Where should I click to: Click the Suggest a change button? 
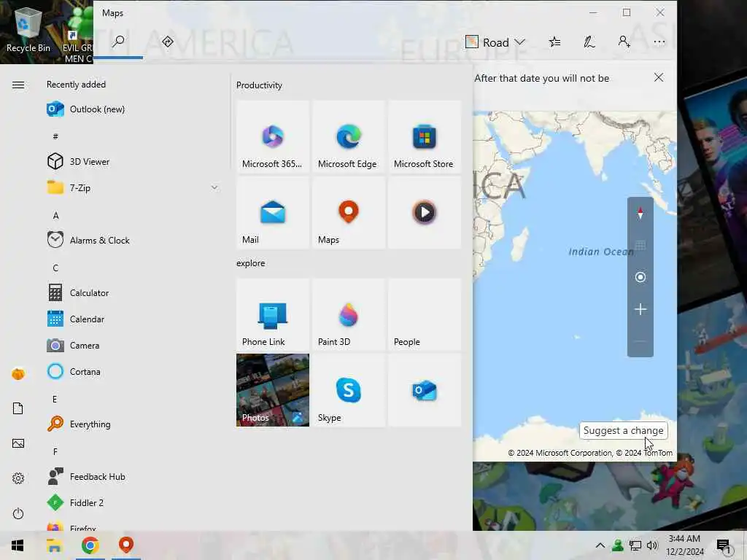click(623, 430)
